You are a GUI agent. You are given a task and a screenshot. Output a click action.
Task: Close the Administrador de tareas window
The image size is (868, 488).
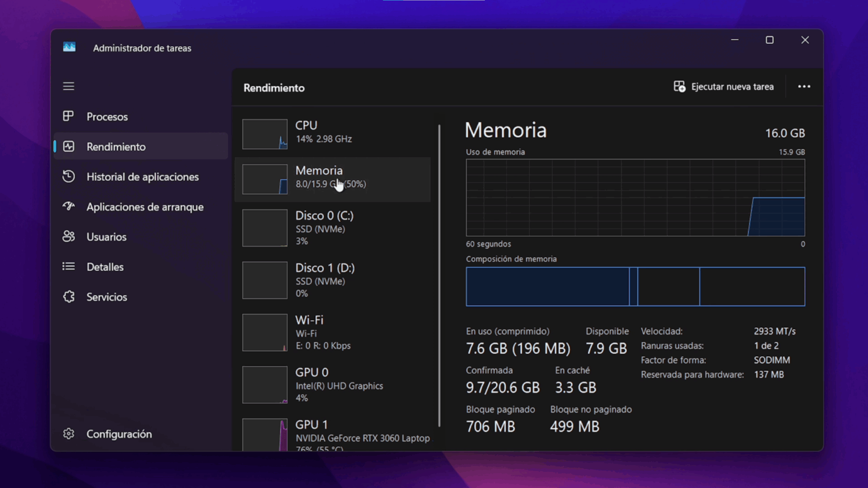pos(805,40)
